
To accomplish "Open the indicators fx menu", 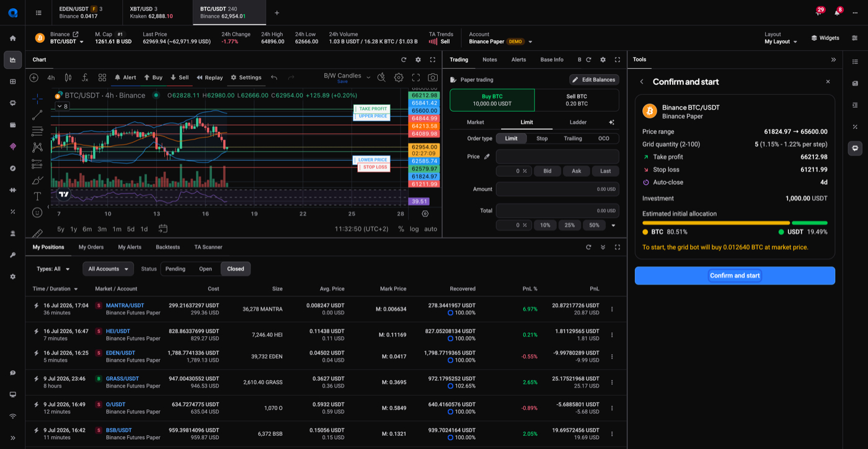I will point(85,78).
